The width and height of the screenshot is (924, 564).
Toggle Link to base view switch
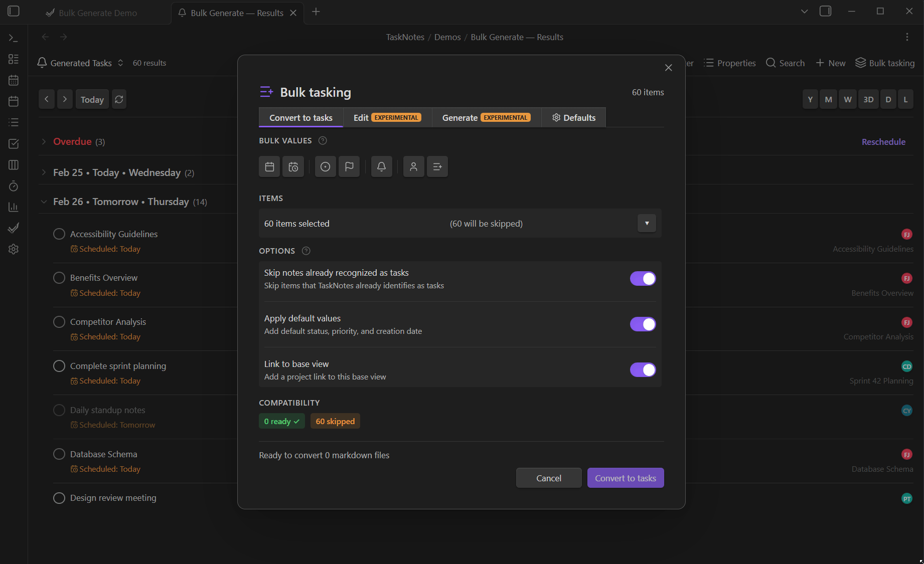tap(643, 370)
